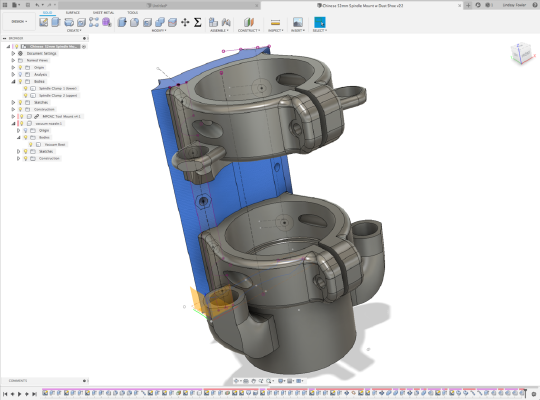Viewport: 540px width, 400px height.
Task: Open the Inspect menu
Action: coord(276,31)
